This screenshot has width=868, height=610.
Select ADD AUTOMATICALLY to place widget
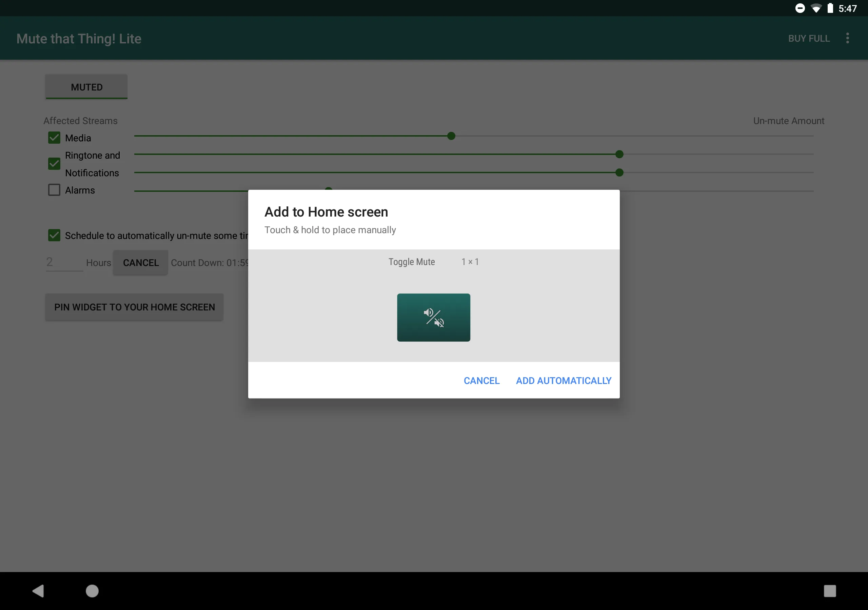(x=564, y=380)
